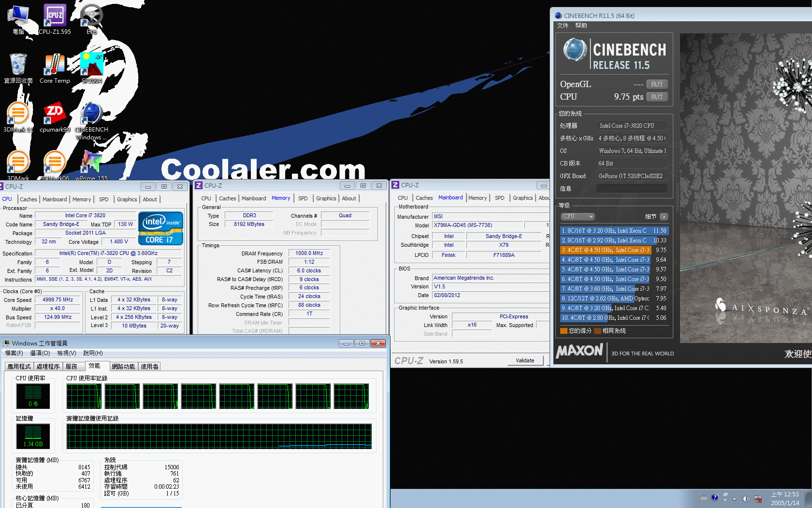This screenshot has height=508, width=812.
Task: Open the language bar options arrow in the taskbar
Action: 725,500
